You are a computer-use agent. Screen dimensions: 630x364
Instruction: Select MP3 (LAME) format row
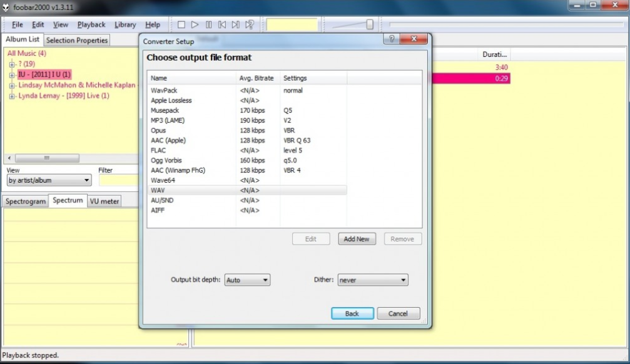click(247, 120)
